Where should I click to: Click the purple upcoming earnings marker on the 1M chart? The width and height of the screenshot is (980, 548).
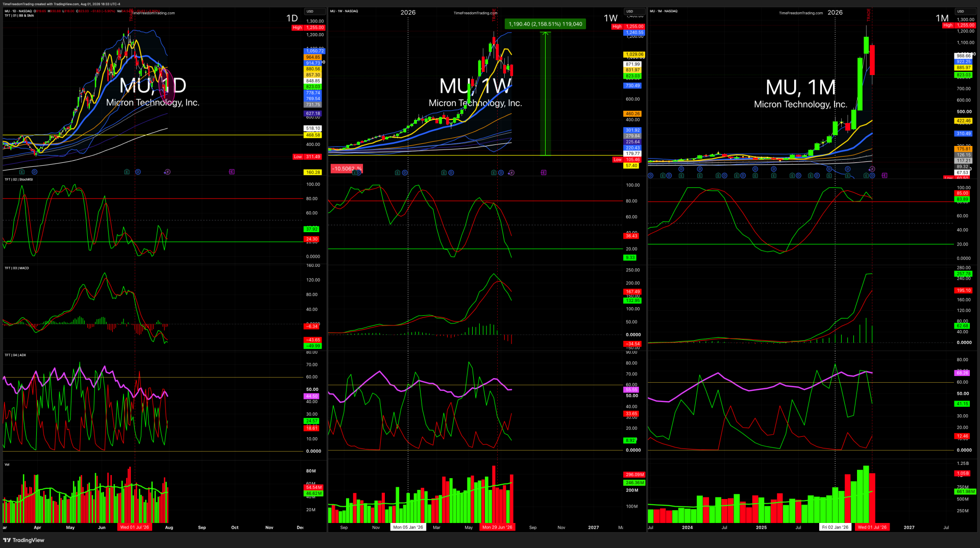point(884,176)
